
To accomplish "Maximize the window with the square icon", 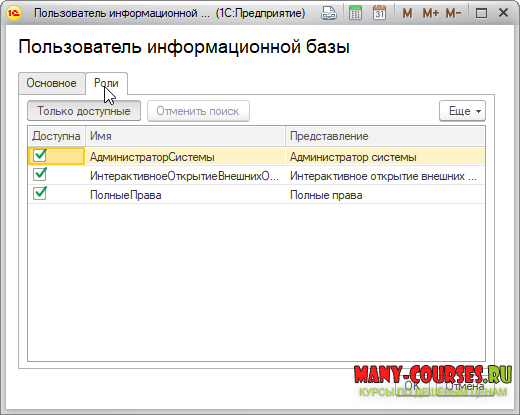I will (481, 13).
